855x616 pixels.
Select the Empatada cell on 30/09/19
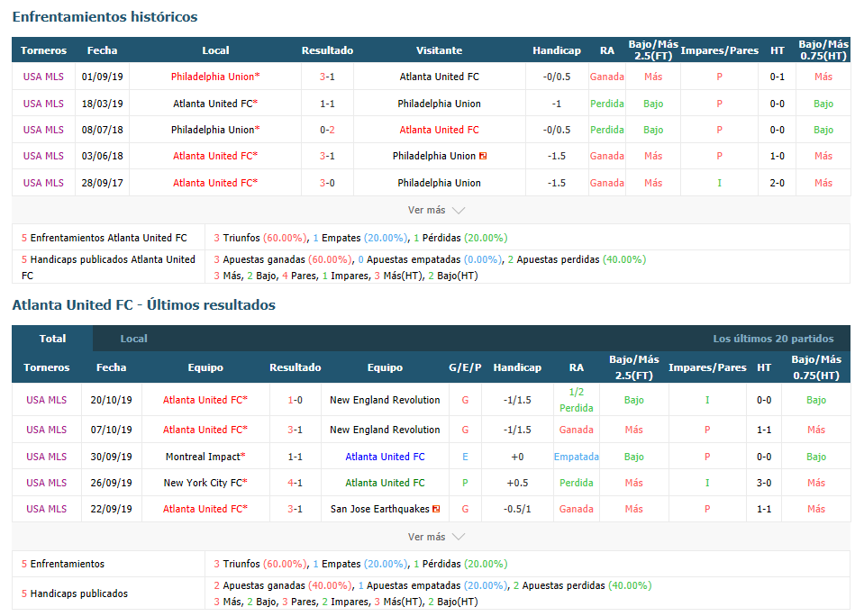coord(576,457)
